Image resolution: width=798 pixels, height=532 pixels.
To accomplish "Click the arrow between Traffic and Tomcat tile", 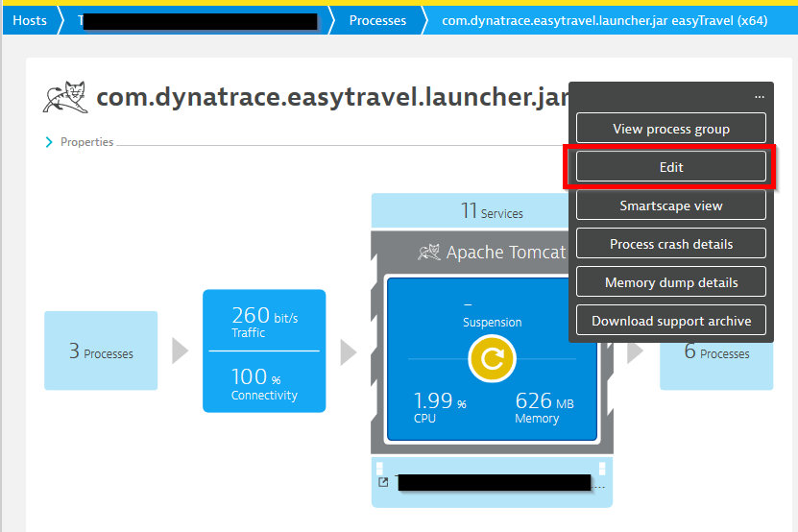I will (x=349, y=351).
